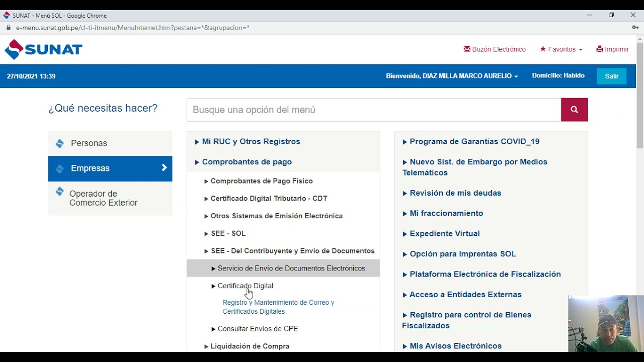The width and height of the screenshot is (644, 362).
Task: Click the webcam video overlay
Action: 606,323
